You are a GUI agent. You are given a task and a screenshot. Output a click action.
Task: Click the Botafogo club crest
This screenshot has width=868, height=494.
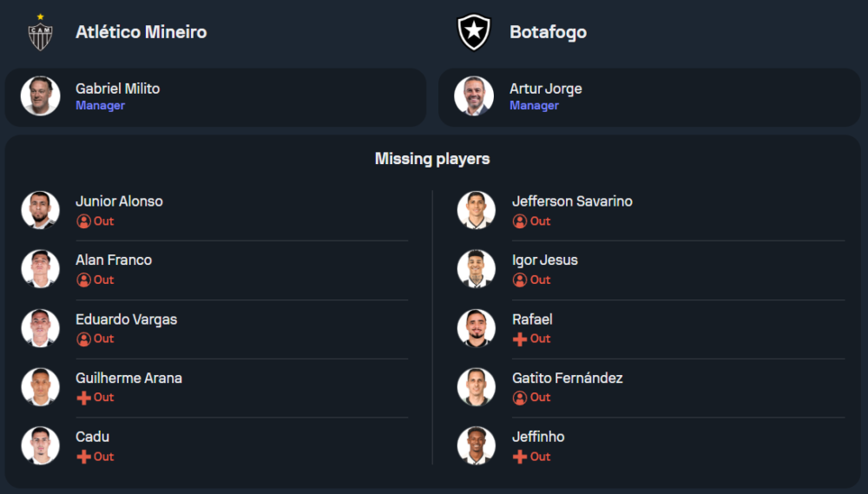point(474,32)
